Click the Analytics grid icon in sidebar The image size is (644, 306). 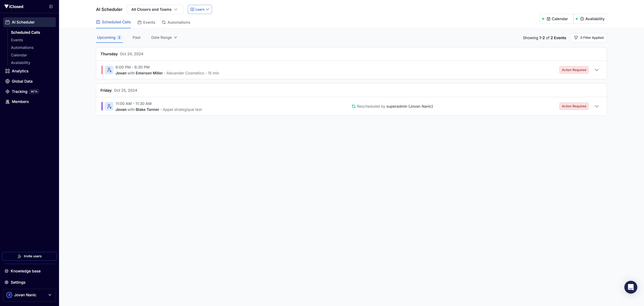point(8,71)
